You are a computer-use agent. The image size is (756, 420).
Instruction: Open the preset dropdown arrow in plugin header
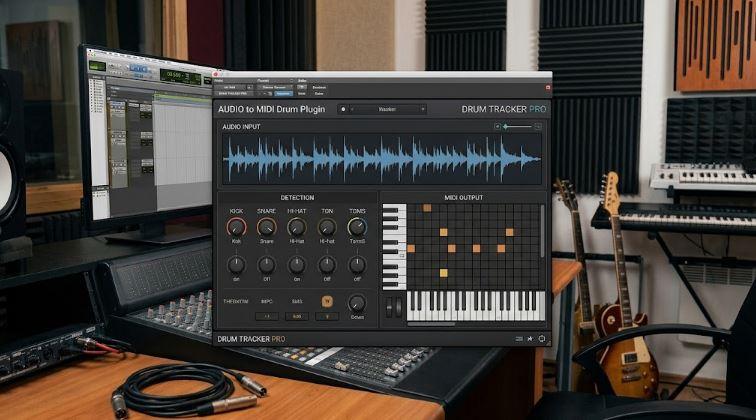[x=422, y=109]
